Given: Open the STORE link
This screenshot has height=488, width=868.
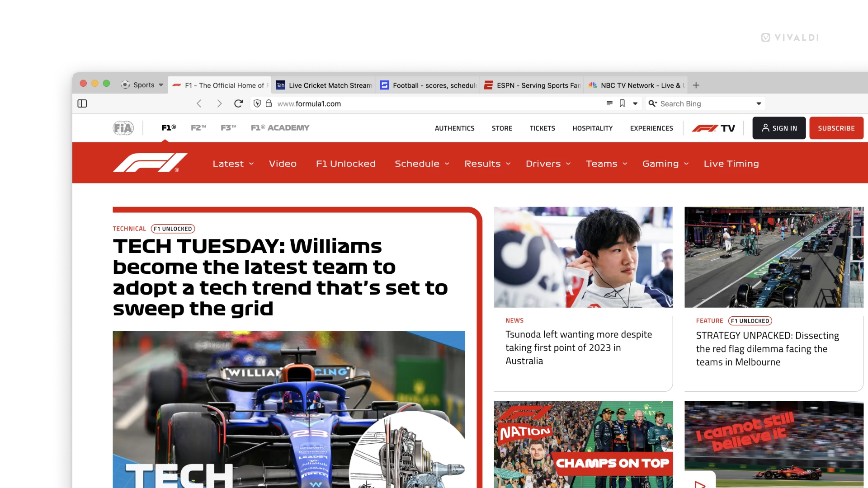Looking at the screenshot, I should [502, 128].
